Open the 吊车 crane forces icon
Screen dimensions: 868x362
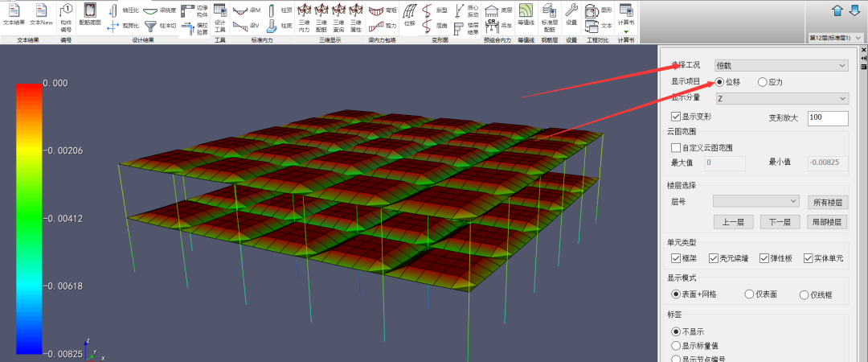499,26
